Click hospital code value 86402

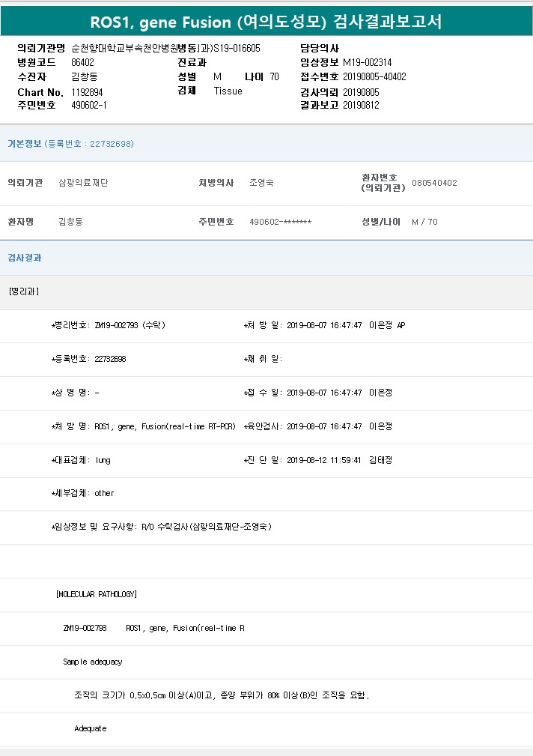point(82,62)
